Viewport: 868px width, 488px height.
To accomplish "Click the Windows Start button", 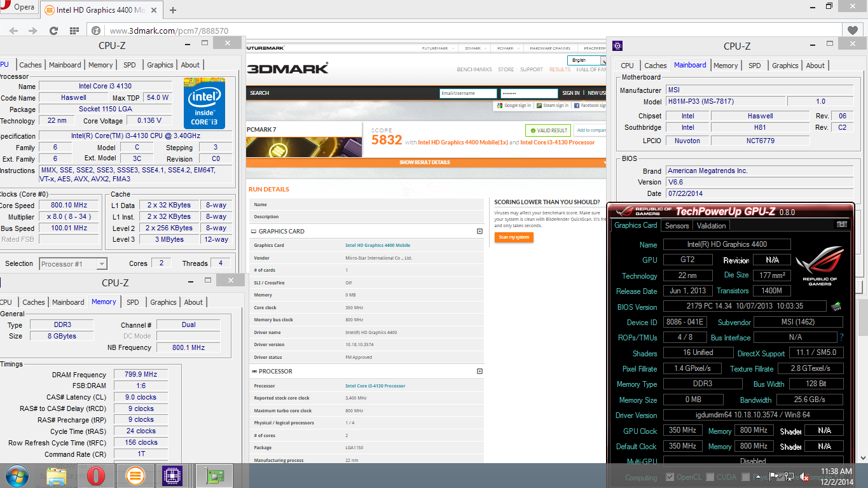I will pyautogui.click(x=17, y=476).
